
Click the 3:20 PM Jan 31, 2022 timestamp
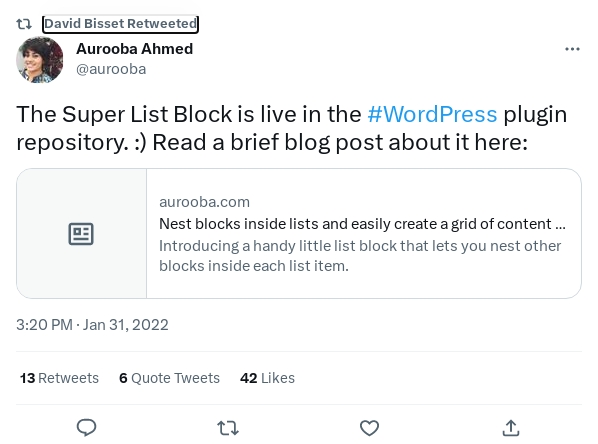(92, 325)
